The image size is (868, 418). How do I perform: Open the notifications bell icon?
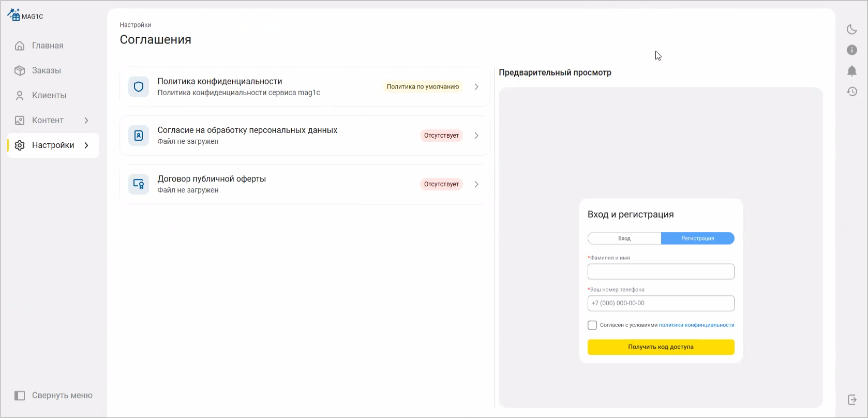852,71
